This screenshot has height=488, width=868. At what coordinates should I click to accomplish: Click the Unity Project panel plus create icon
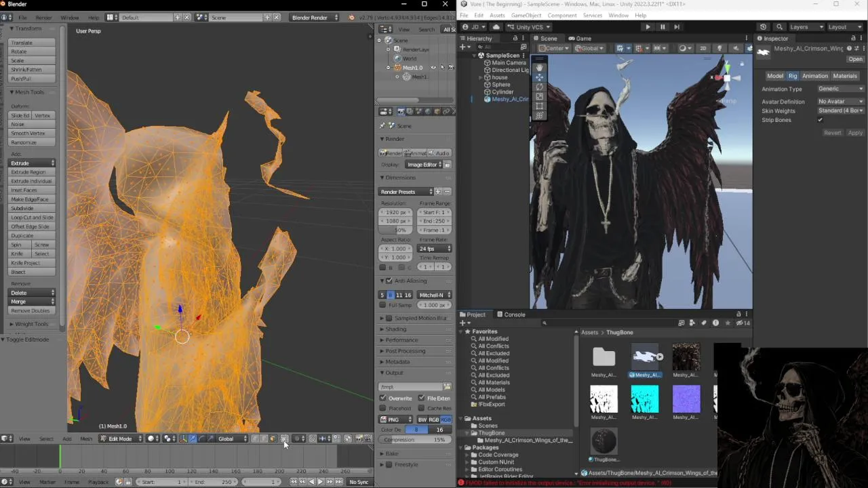[463, 323]
